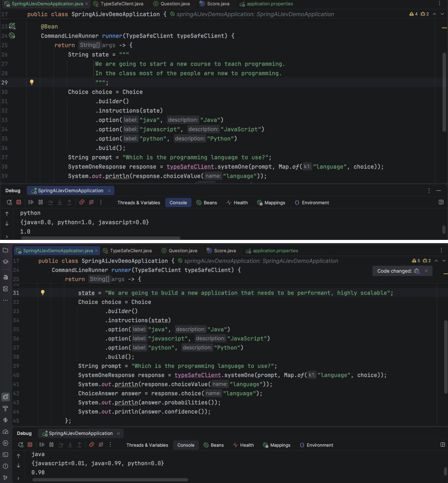The image size is (448, 483).
Task: Open the application.properties tab in java-output window
Action: click(x=272, y=250)
